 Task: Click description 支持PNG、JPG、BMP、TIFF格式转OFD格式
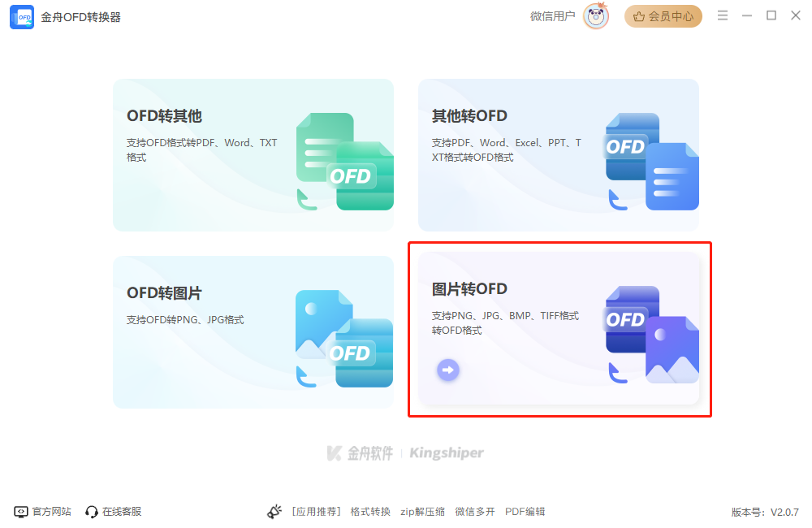click(505, 322)
